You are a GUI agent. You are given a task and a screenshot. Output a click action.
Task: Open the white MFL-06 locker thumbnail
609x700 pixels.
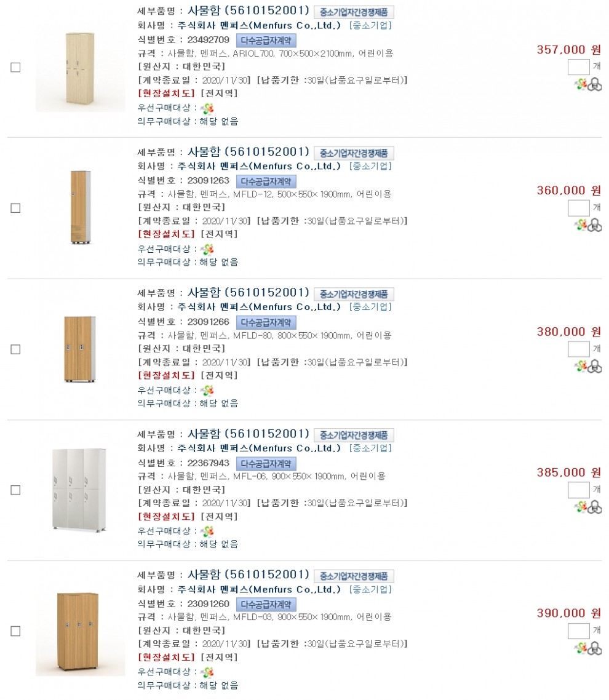(x=79, y=490)
